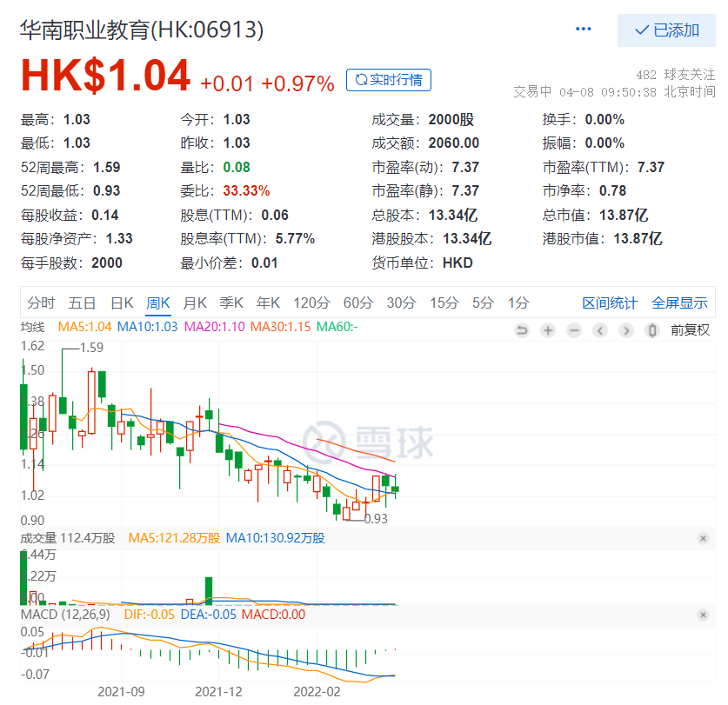
Task: Toggle the 已添加 watchlist button
Action: click(666, 30)
